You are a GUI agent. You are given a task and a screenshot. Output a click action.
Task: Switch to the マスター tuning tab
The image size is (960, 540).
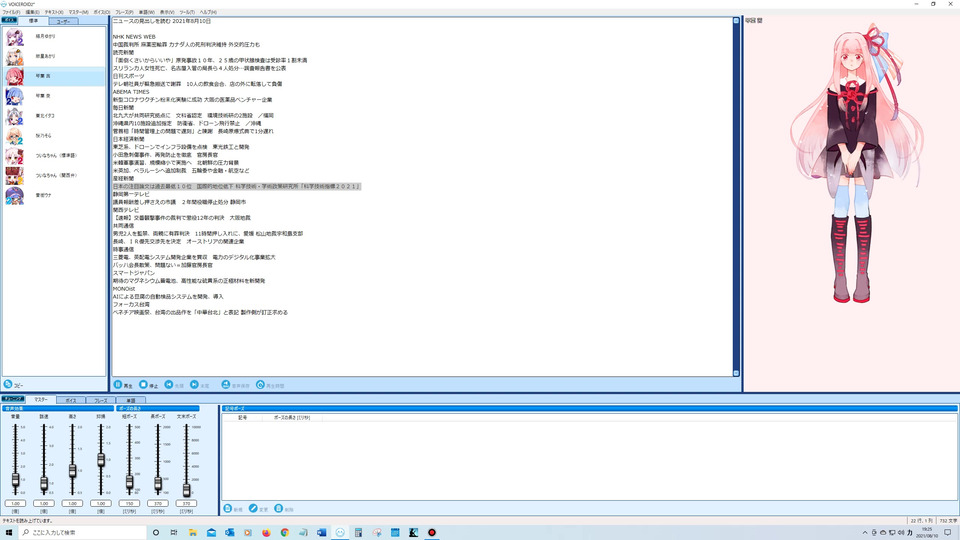pyautogui.click(x=41, y=400)
